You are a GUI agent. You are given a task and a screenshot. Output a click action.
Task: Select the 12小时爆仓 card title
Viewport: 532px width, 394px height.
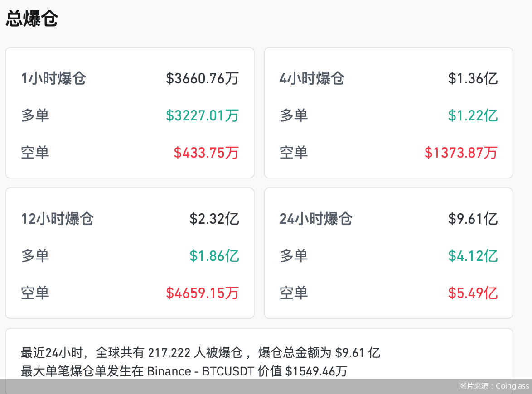(57, 219)
